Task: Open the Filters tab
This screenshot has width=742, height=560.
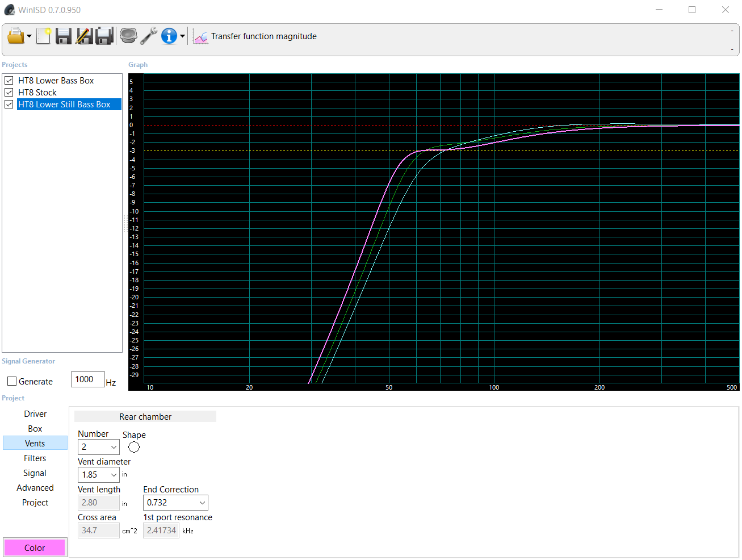Action: (x=35, y=458)
